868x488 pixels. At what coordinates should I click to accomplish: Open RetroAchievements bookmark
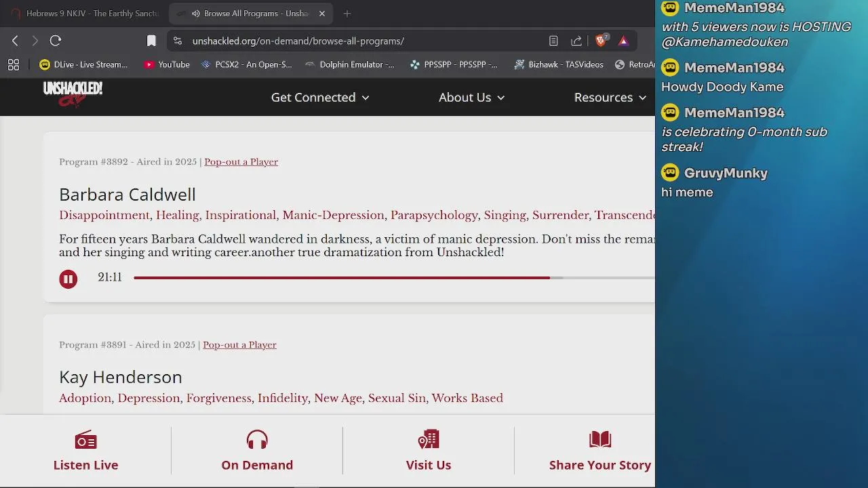point(635,64)
